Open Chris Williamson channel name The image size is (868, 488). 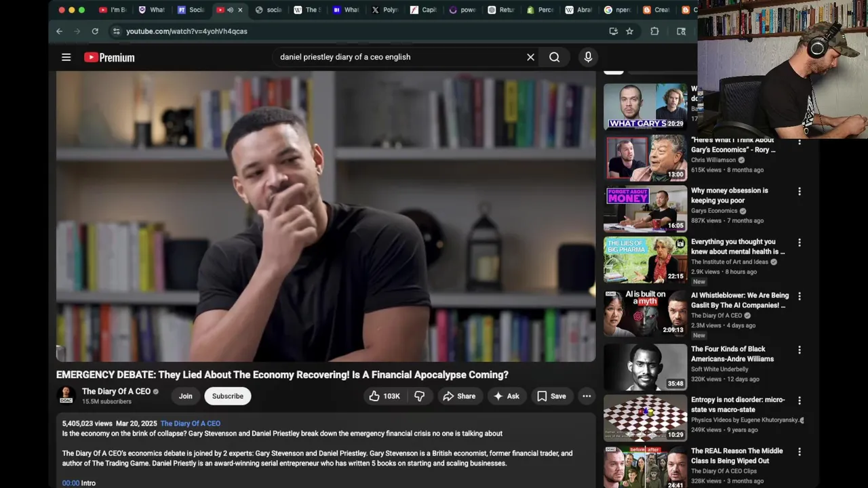[713, 160]
